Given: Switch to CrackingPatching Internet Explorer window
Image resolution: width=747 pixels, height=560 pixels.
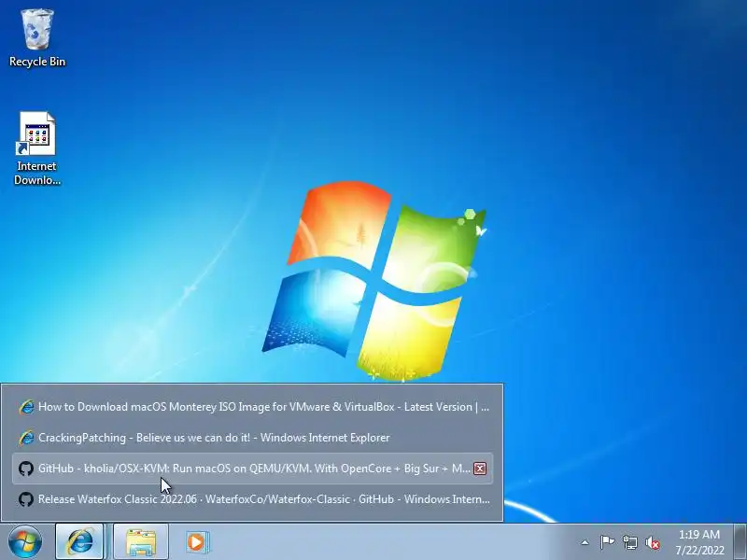Looking at the screenshot, I should click(253, 438).
